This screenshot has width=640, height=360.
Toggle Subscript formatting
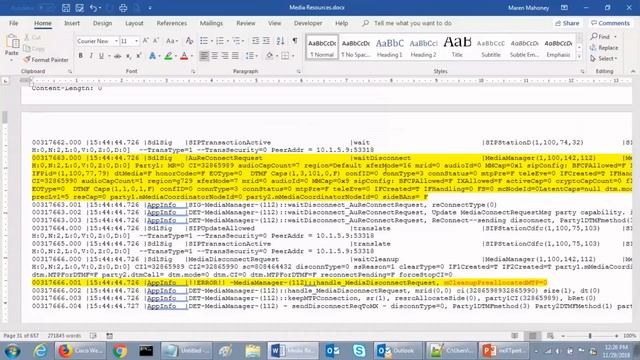(x=128, y=56)
